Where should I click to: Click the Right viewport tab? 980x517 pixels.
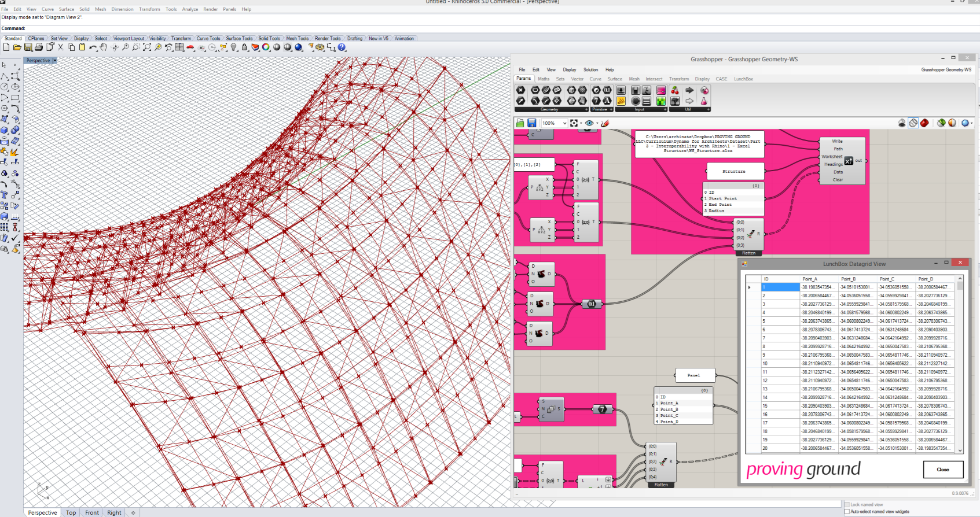coord(114,512)
